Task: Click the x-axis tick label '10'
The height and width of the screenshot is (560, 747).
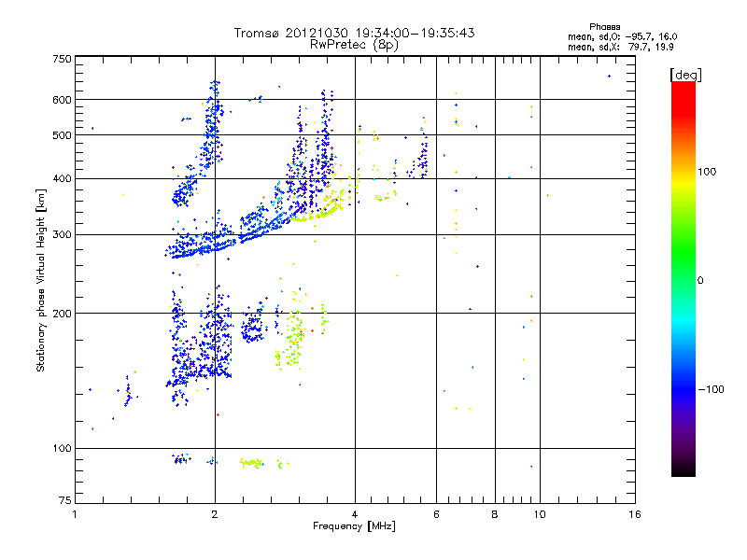Action: point(540,514)
